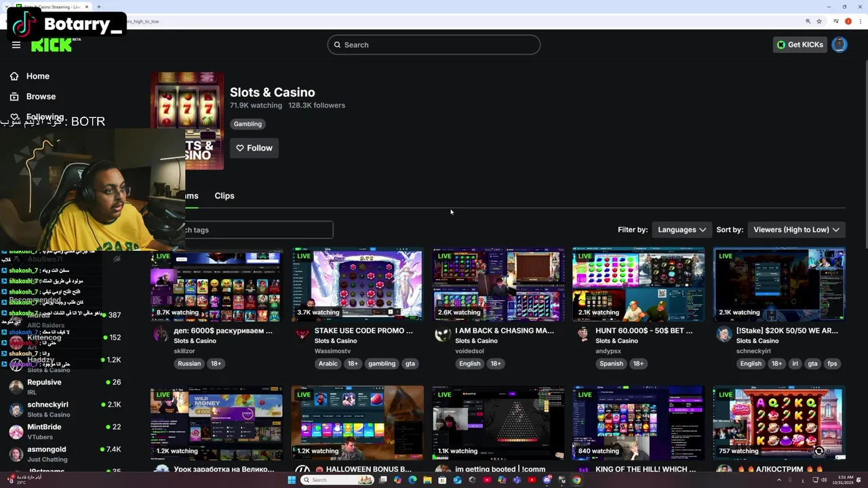Click the Browse icon in sidebar
The height and width of the screenshot is (488, 868).
[x=14, y=96]
